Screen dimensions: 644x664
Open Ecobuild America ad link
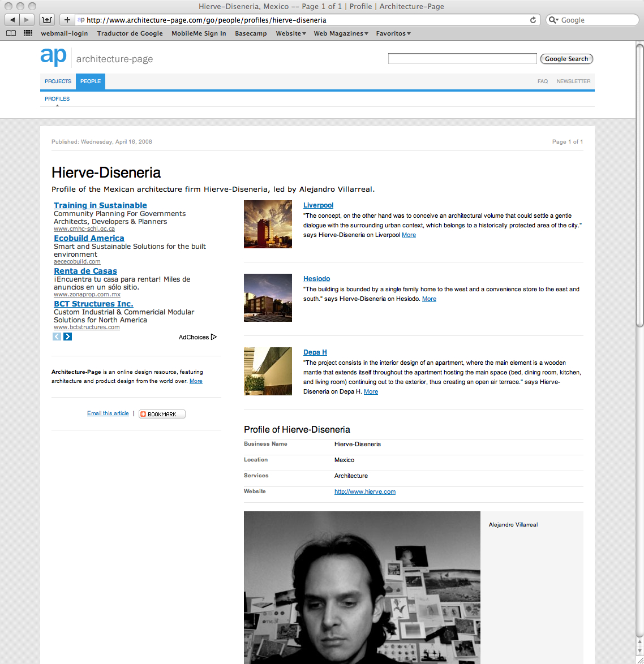[89, 239]
